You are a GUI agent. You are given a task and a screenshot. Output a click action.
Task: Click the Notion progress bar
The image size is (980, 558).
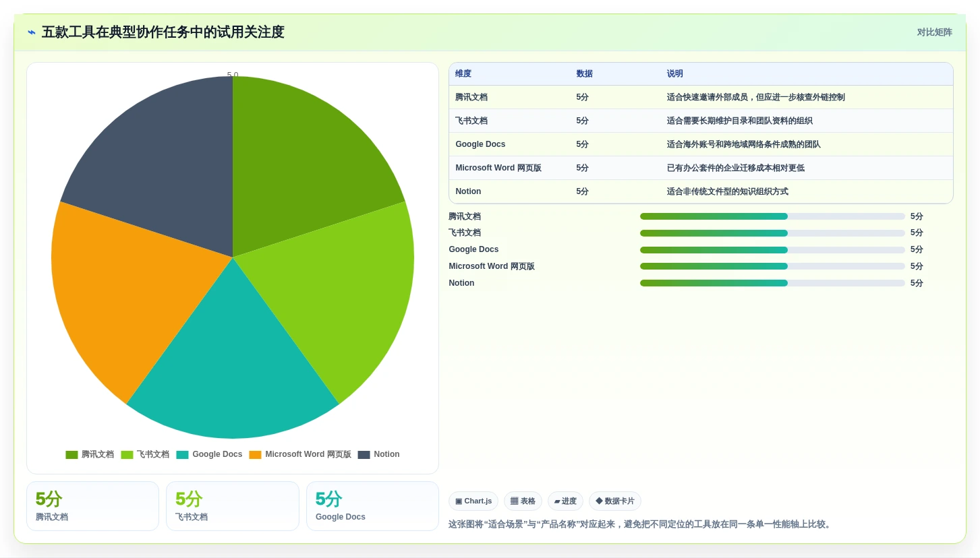[x=772, y=283]
